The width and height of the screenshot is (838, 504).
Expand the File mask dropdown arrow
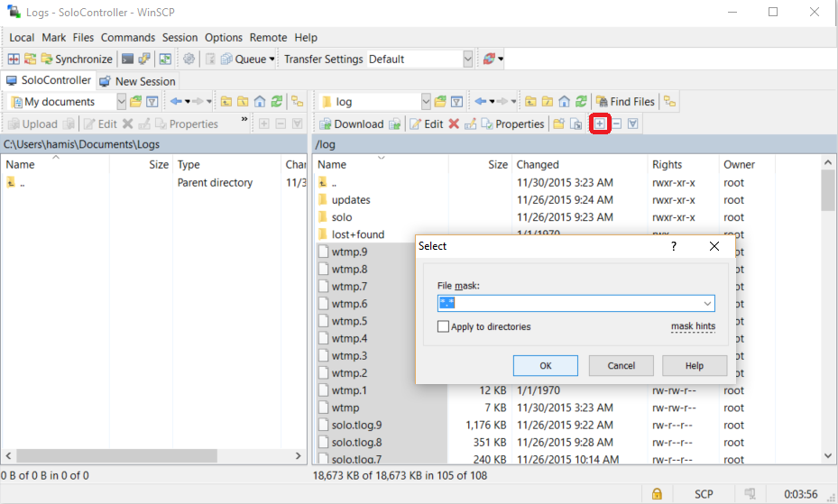click(707, 303)
